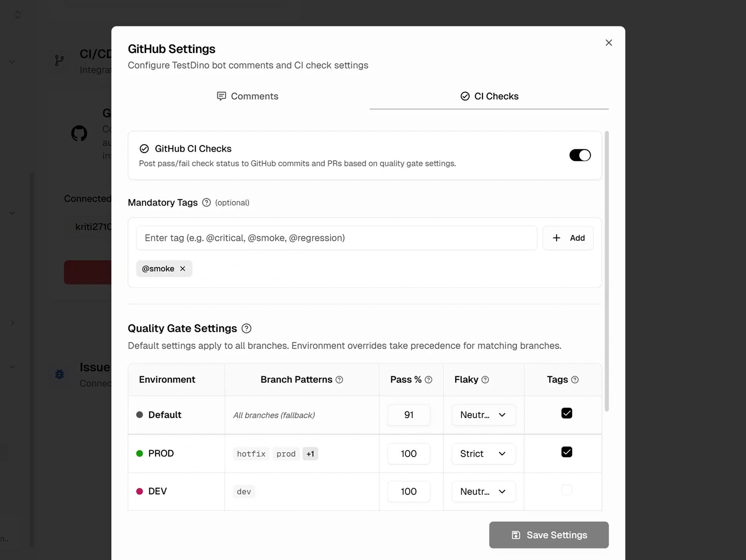The image size is (746, 560).
Task: Click the Default environment gray dot
Action: 140,415
